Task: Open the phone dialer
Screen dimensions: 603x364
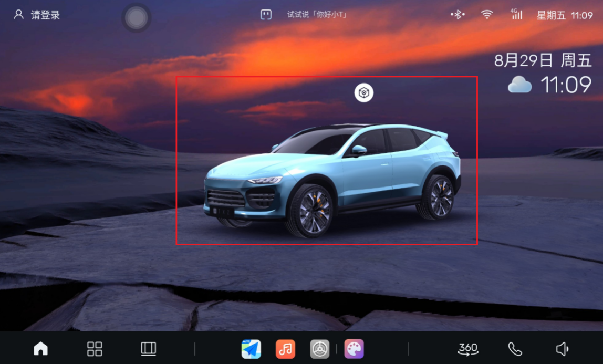Action: (515, 349)
